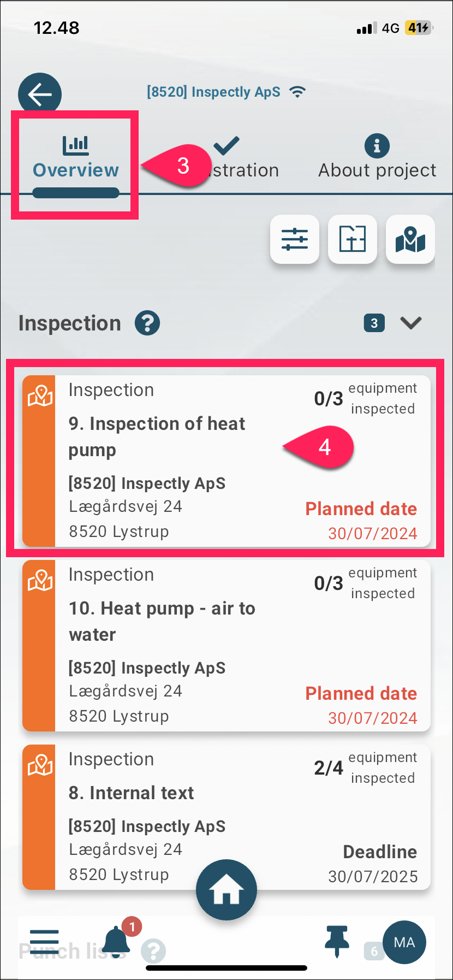Tap the home button
453x980 pixels.
(226, 890)
